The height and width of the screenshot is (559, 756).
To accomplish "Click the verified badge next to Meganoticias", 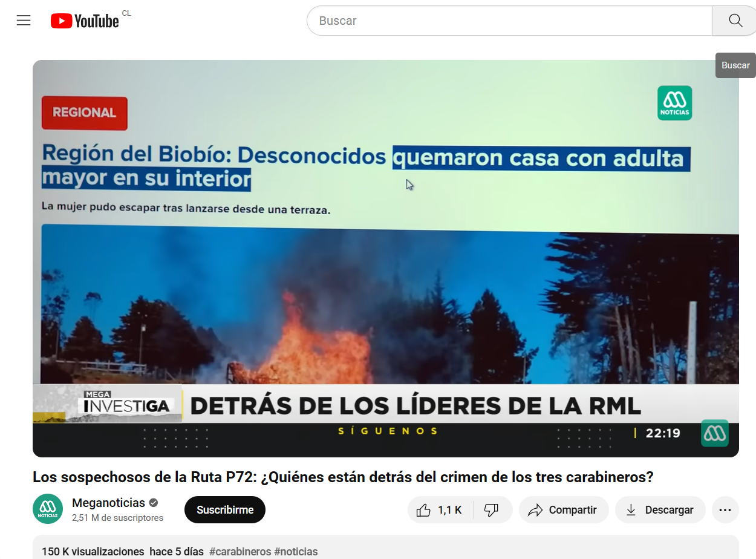I will (154, 503).
